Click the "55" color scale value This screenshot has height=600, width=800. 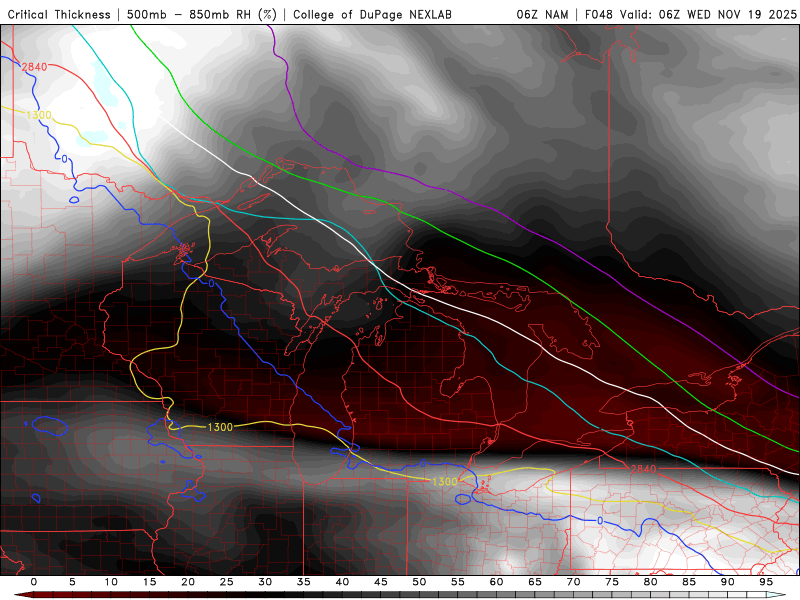(x=458, y=582)
